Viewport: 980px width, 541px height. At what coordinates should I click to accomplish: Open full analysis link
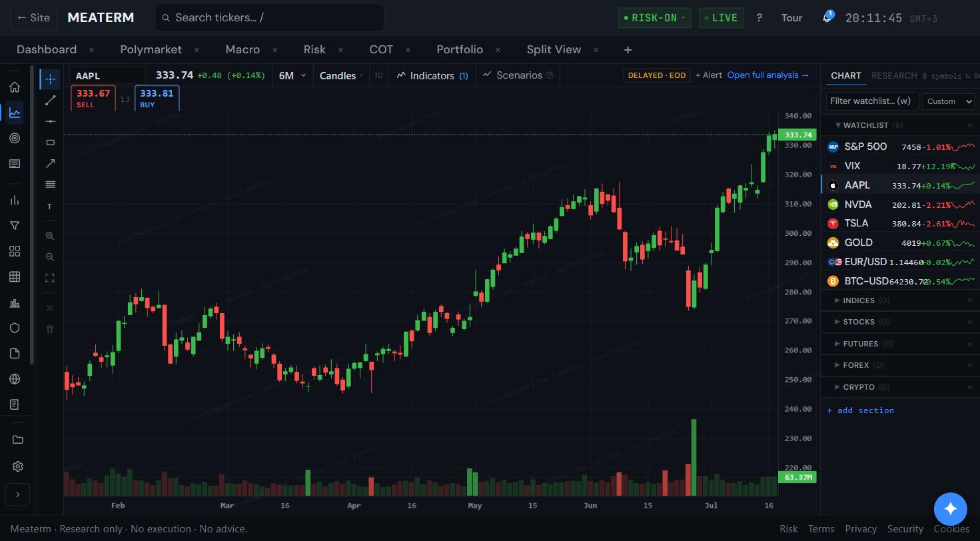coord(768,75)
